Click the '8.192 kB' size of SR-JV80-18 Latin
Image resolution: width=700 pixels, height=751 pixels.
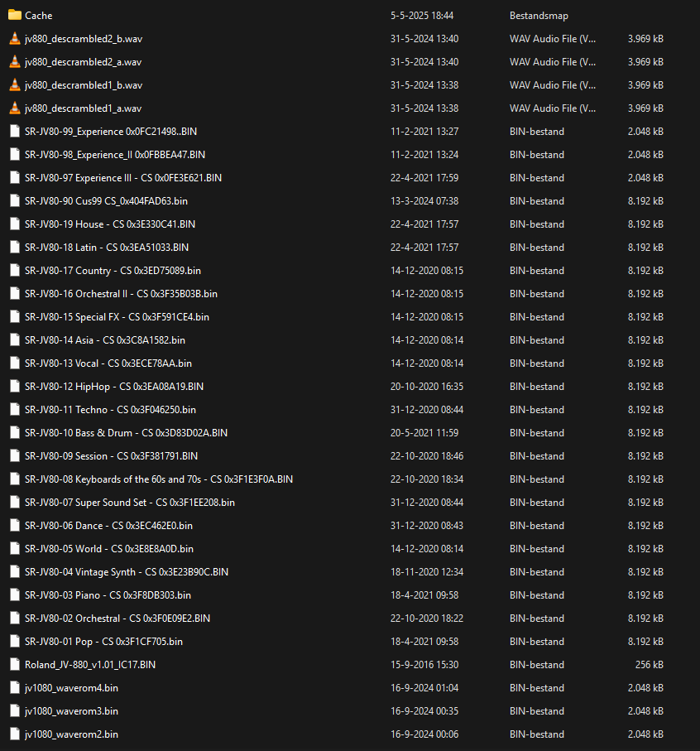[645, 247]
